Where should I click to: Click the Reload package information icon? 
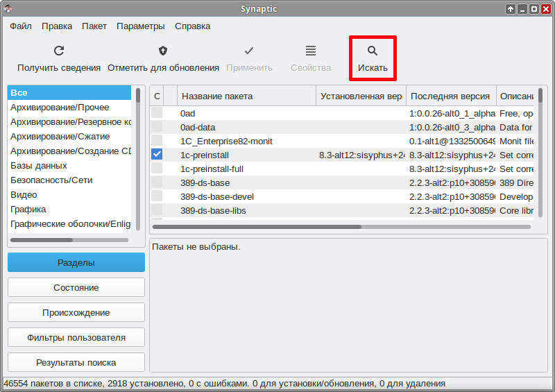tap(59, 51)
